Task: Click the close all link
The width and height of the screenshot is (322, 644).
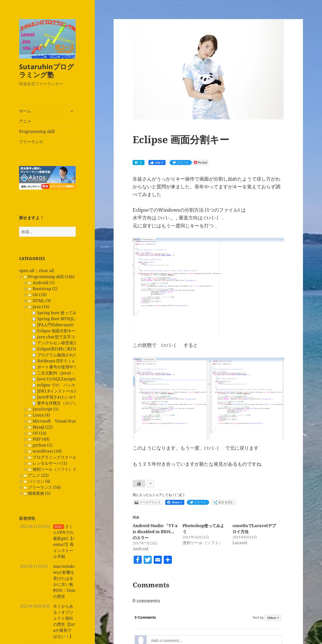Action: pos(46,271)
